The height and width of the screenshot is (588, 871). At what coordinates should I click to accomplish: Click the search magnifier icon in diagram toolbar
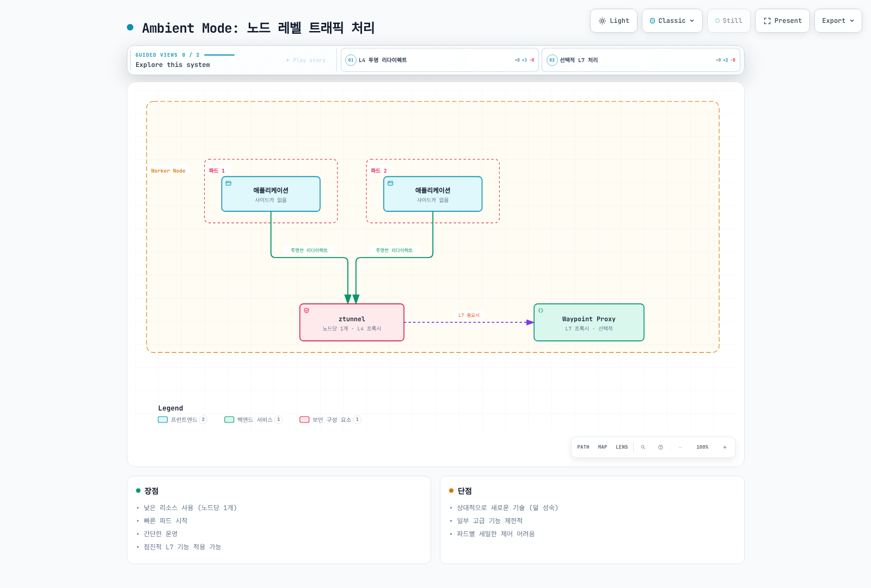click(643, 447)
